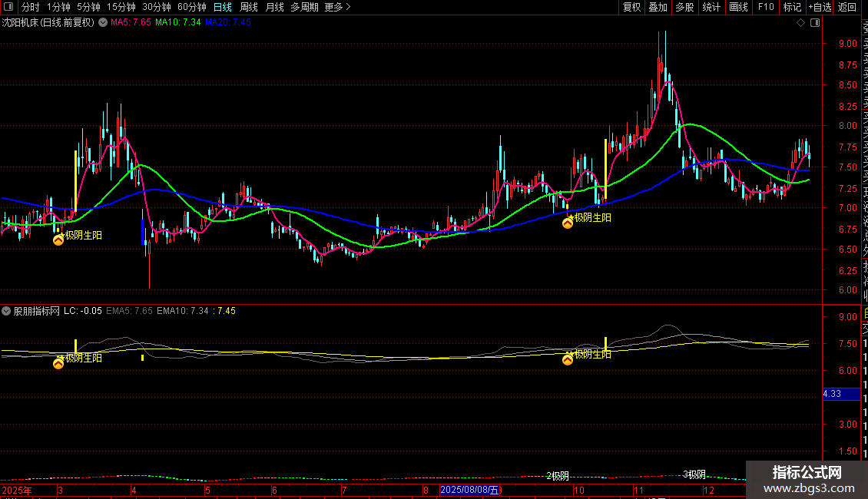Click the 2025/08/08/五 date marker
The image size is (868, 499).
tap(470, 490)
